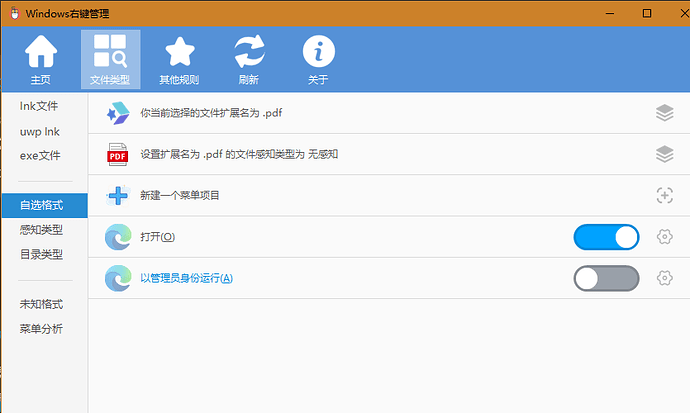Select uwp lnk in the sidebar

(40, 132)
